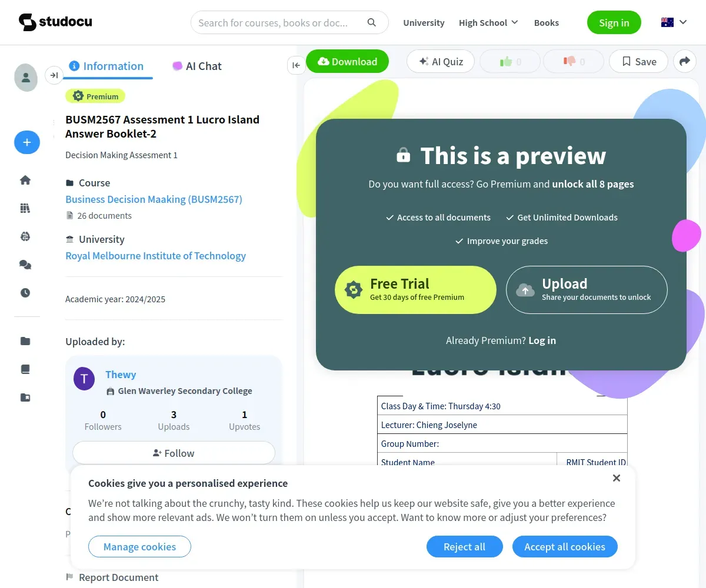Switch to the AI Chat tab
Image resolution: width=706 pixels, height=588 pixels.
[197, 66]
